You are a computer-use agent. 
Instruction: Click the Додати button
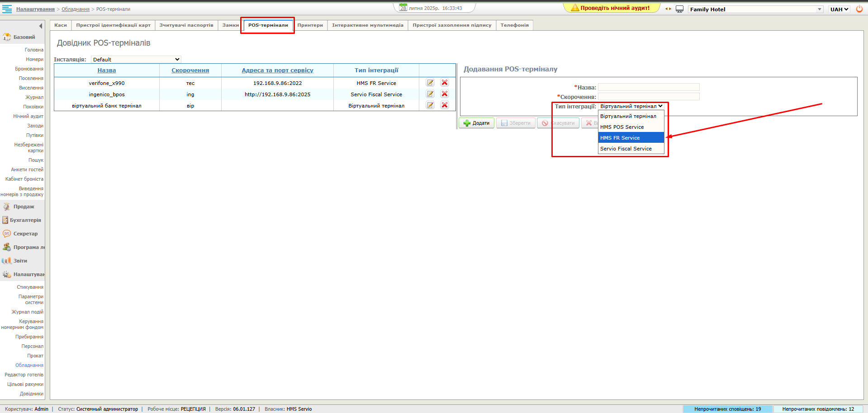(476, 123)
